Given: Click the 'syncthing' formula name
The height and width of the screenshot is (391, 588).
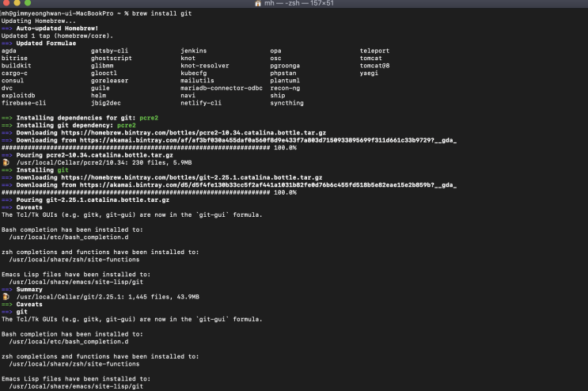Looking at the screenshot, I should [x=286, y=103].
